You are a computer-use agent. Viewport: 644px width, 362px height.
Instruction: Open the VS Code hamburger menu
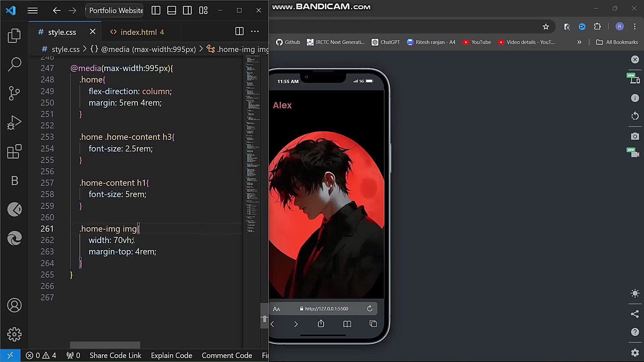tap(33, 11)
